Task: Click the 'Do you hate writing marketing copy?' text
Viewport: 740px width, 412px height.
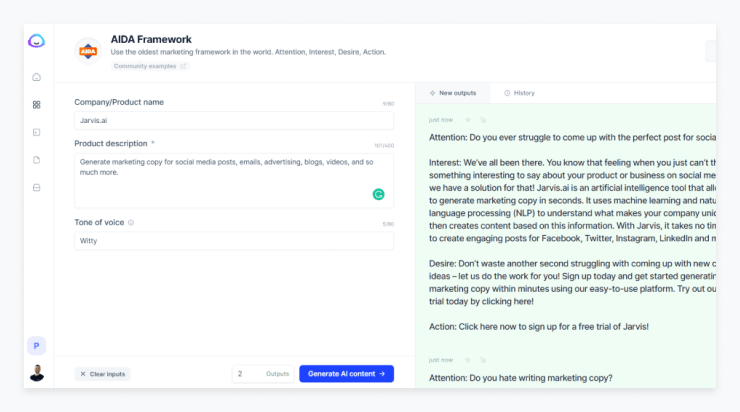Action: click(x=541, y=378)
